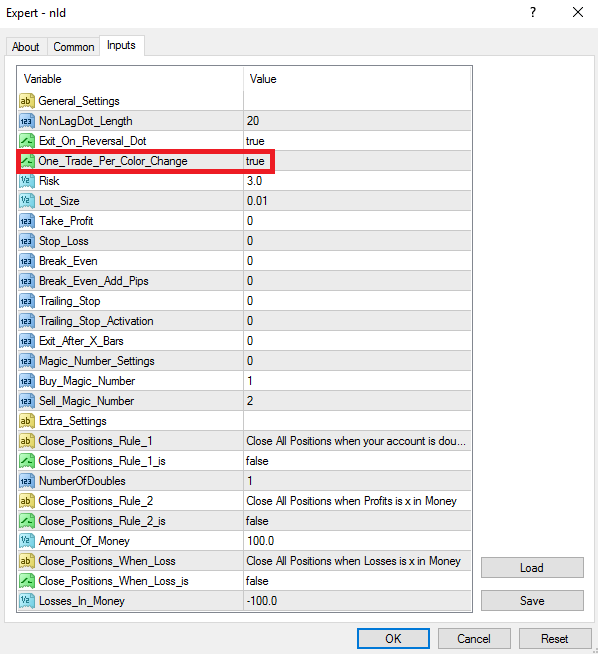598x654 pixels.
Task: Click the string icon beside Extra_Settings
Action: click(27, 421)
